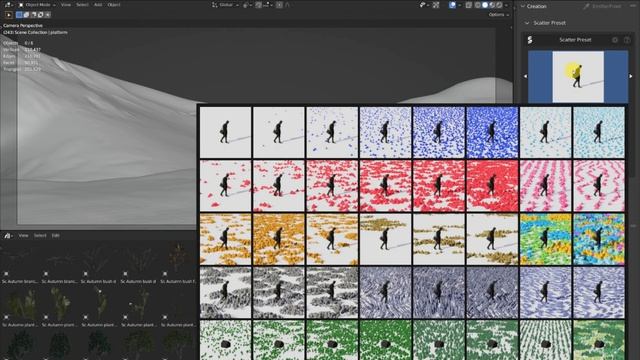This screenshot has width=640, height=360.
Task: Collapse the Creation panel
Action: point(522,6)
